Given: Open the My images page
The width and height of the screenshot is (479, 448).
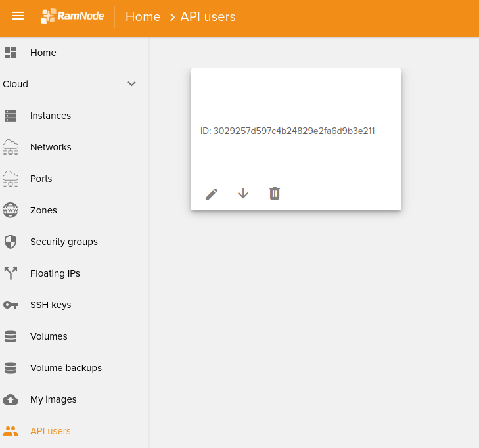Looking at the screenshot, I should coord(53,399).
